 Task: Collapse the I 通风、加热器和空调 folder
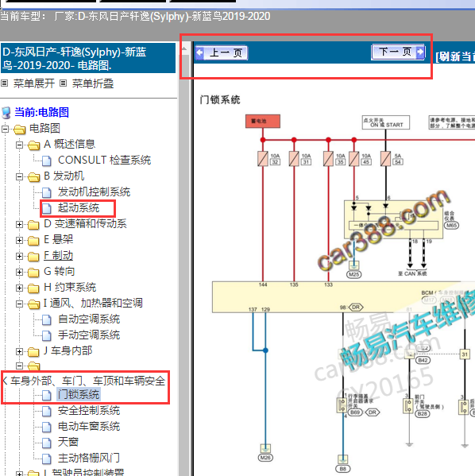click(x=19, y=304)
